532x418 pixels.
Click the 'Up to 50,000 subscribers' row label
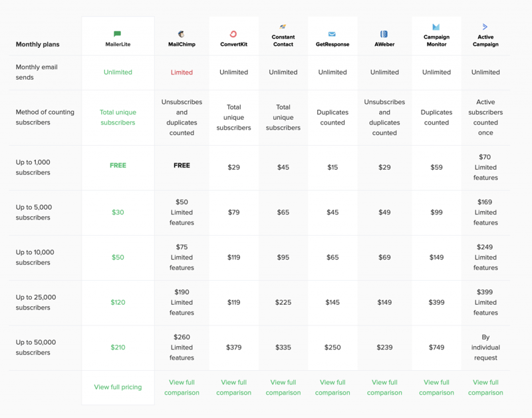click(36, 347)
